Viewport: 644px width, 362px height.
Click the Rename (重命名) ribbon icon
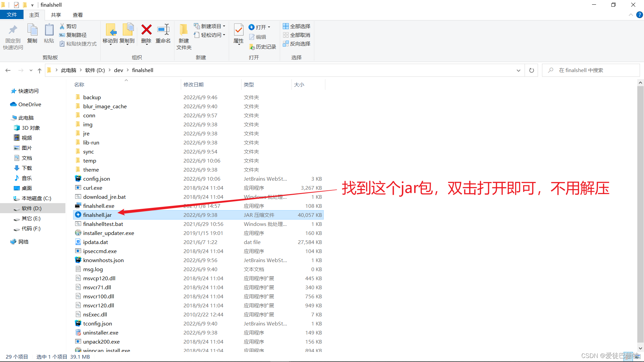coord(163,30)
